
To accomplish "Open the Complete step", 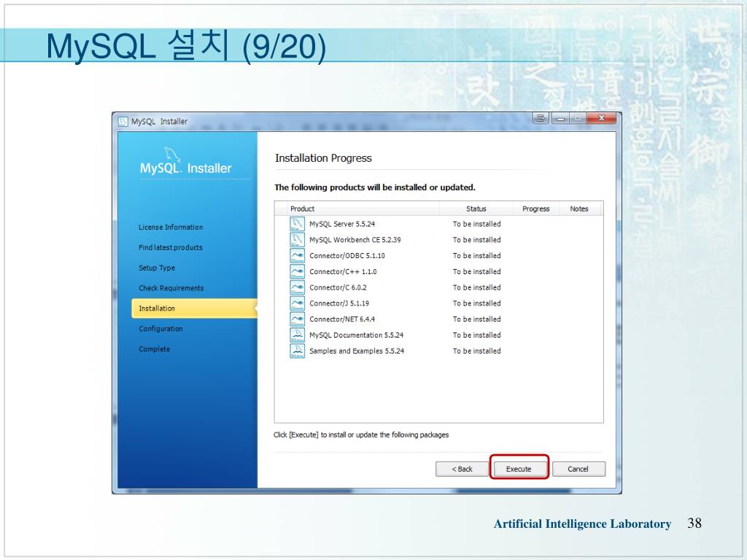I will (155, 349).
